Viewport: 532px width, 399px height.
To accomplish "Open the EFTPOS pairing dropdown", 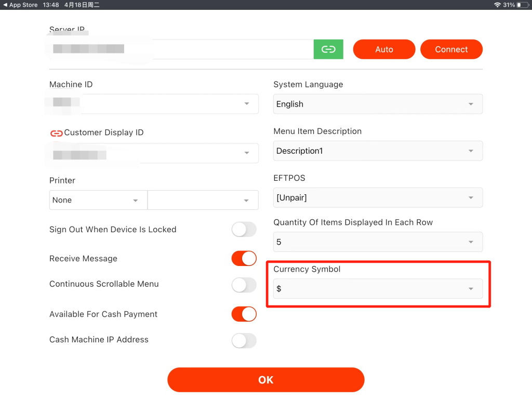I will coord(378,197).
